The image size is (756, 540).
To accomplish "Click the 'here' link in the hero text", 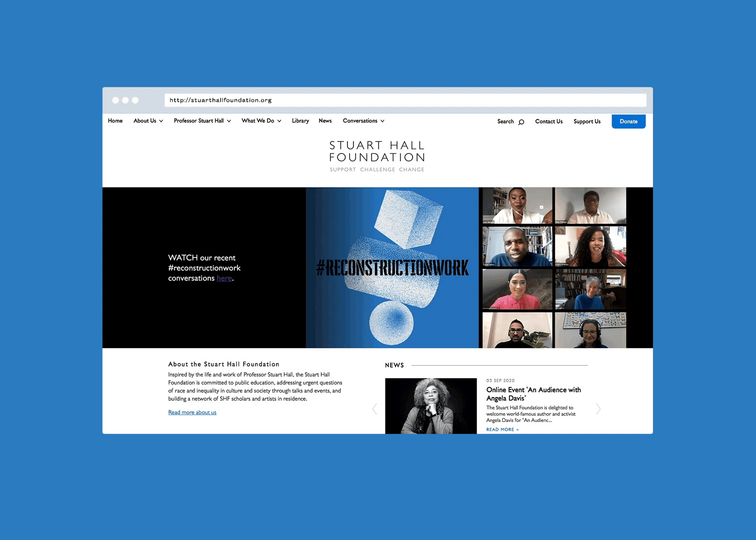I will 224,278.
